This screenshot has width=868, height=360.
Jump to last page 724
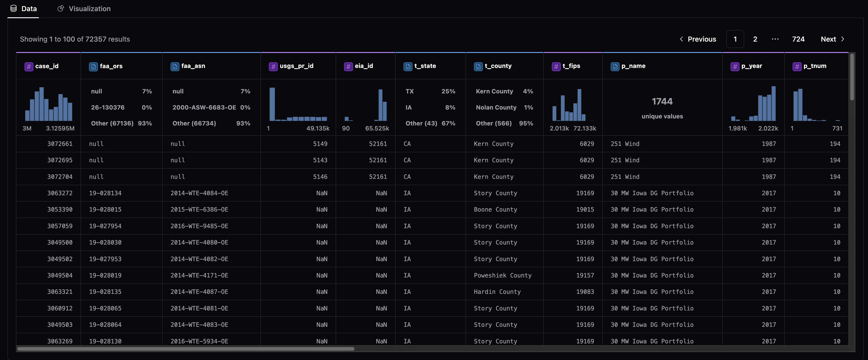point(798,39)
